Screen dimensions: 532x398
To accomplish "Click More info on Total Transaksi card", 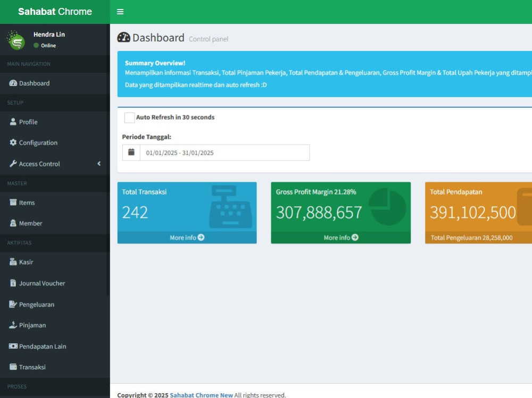I will point(187,238).
